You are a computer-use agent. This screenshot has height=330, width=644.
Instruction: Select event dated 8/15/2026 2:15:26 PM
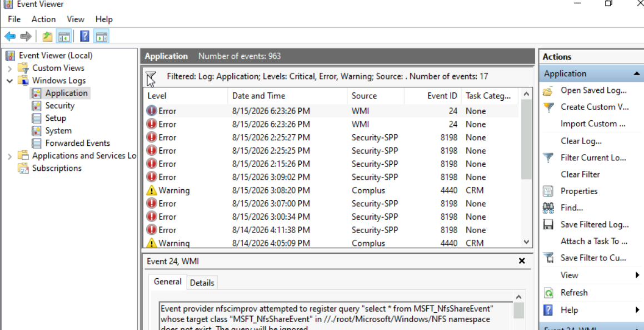tap(332, 164)
